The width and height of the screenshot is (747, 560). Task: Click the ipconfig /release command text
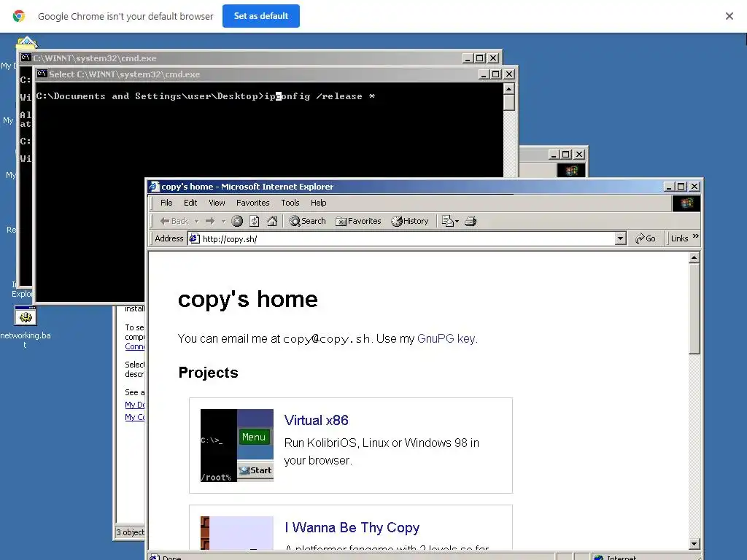coord(320,96)
